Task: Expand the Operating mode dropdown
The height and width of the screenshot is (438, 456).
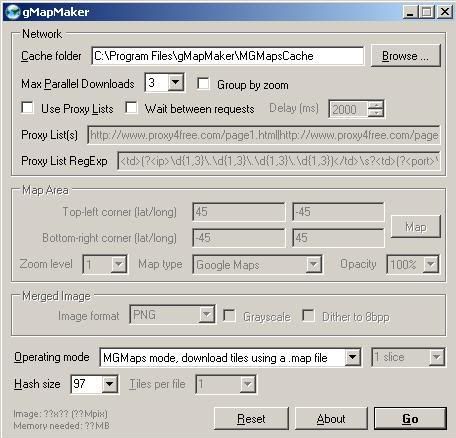Action: tap(352, 358)
